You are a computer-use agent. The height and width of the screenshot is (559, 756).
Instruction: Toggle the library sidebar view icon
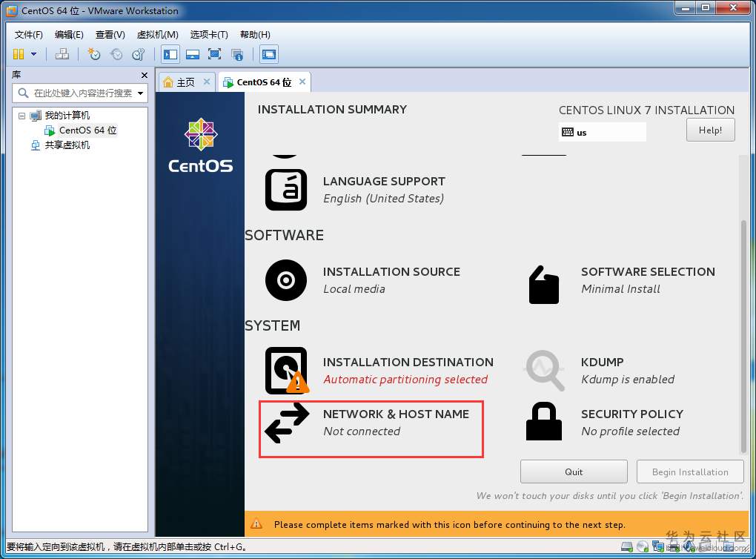170,54
